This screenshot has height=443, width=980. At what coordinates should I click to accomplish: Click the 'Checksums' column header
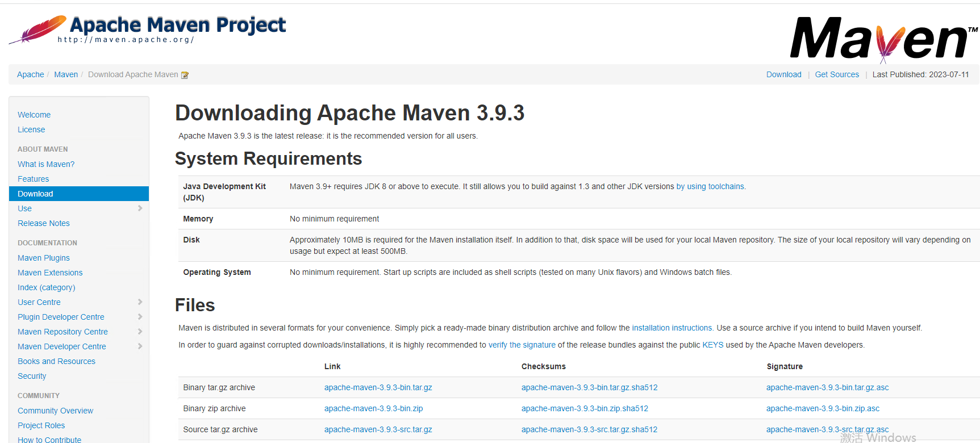tap(544, 366)
